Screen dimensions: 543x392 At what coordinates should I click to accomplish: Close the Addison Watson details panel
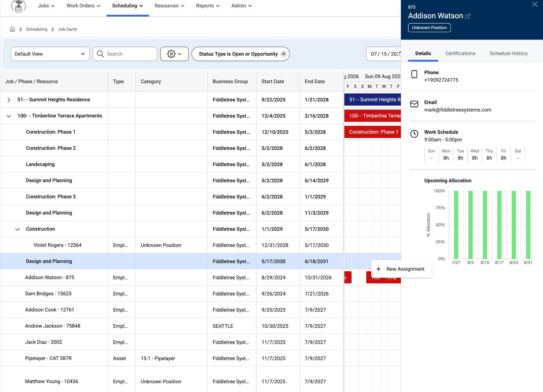535,5
